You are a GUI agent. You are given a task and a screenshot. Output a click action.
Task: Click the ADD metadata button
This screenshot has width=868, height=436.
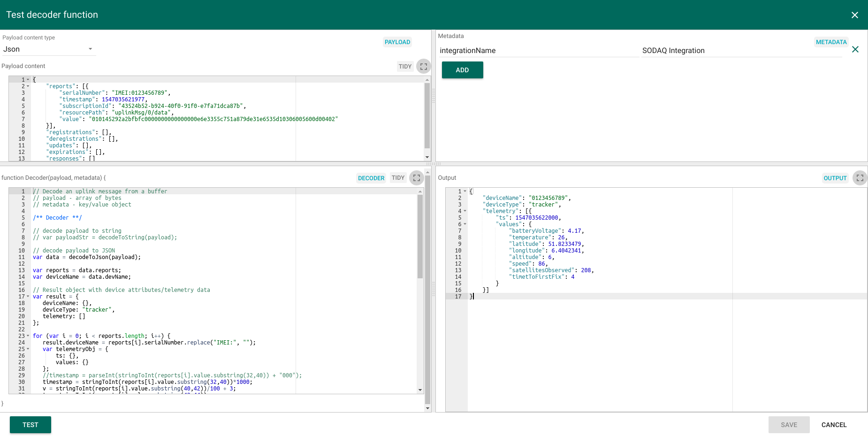462,70
